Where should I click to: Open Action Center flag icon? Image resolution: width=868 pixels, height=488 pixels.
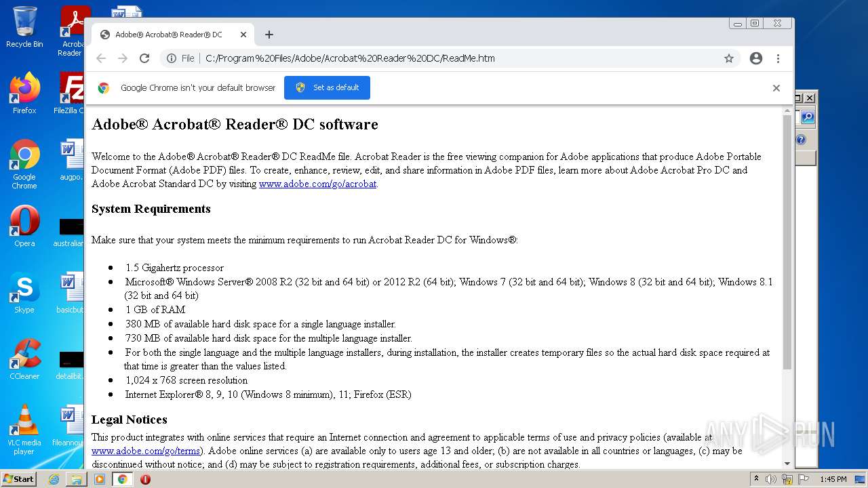[803, 479]
